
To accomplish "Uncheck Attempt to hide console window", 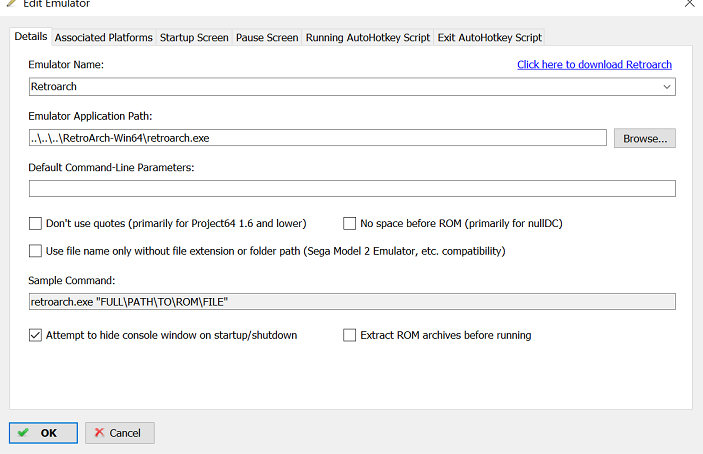I will coord(35,335).
